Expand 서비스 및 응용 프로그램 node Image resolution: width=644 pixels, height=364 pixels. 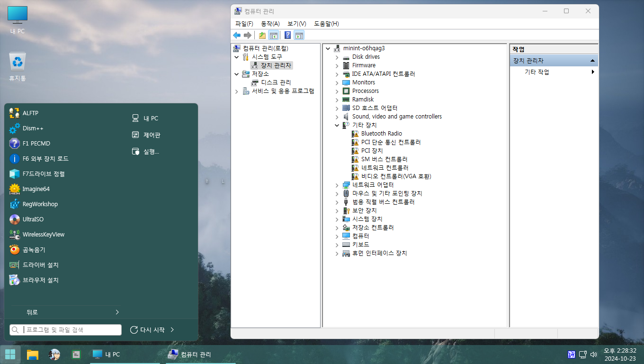coord(237,91)
